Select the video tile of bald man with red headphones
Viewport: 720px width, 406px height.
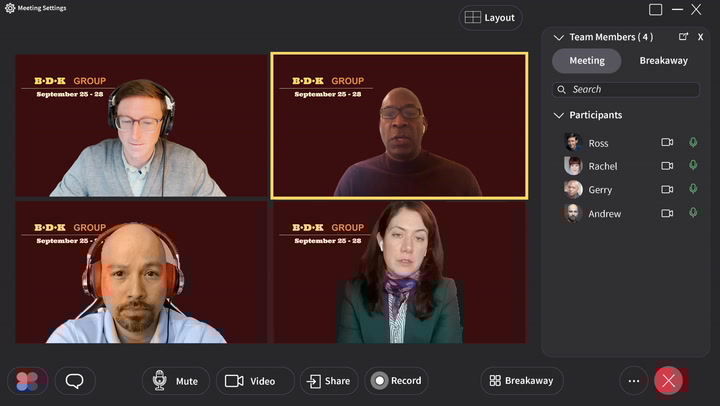141,272
